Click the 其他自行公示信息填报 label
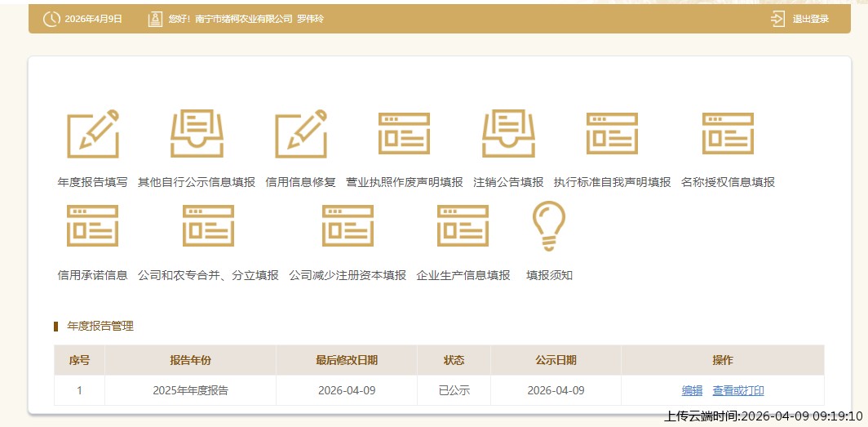The height and width of the screenshot is (427, 868). 197,182
